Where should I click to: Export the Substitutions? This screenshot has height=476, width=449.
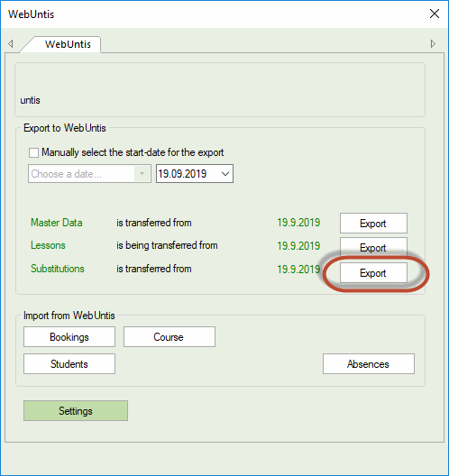pos(373,273)
